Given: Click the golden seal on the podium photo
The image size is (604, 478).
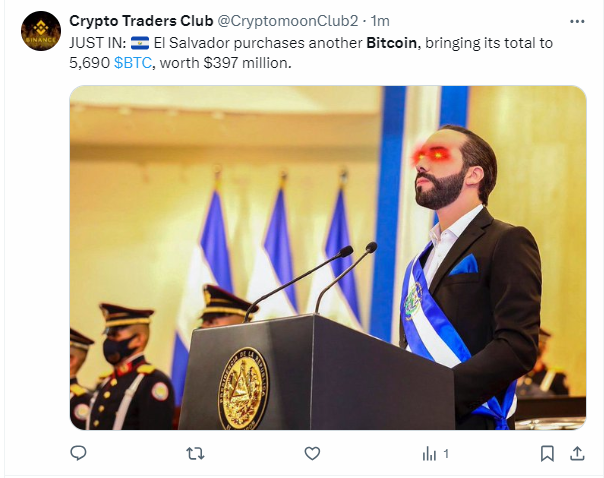Looking at the screenshot, I should 243,388.
